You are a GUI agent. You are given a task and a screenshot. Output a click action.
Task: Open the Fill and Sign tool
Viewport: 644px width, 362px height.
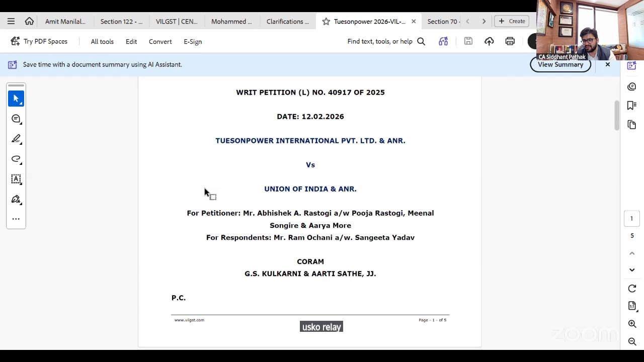(16, 199)
